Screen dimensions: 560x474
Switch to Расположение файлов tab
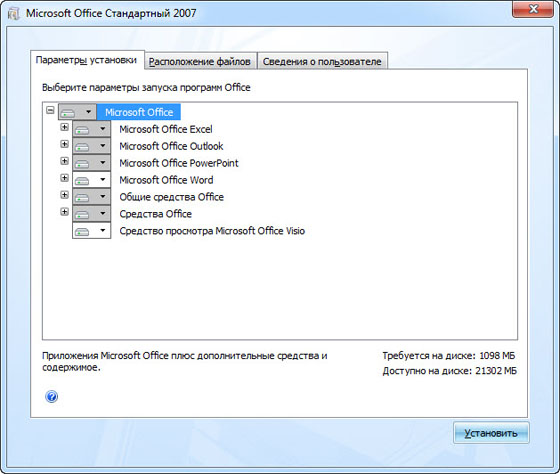200,61
